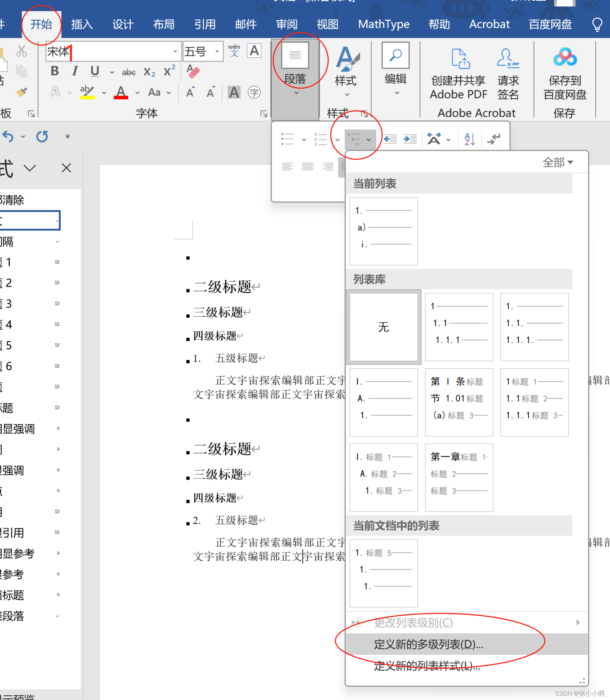Click the phonetic guide wén icon
Screen dimensions: 610x700
[234, 51]
